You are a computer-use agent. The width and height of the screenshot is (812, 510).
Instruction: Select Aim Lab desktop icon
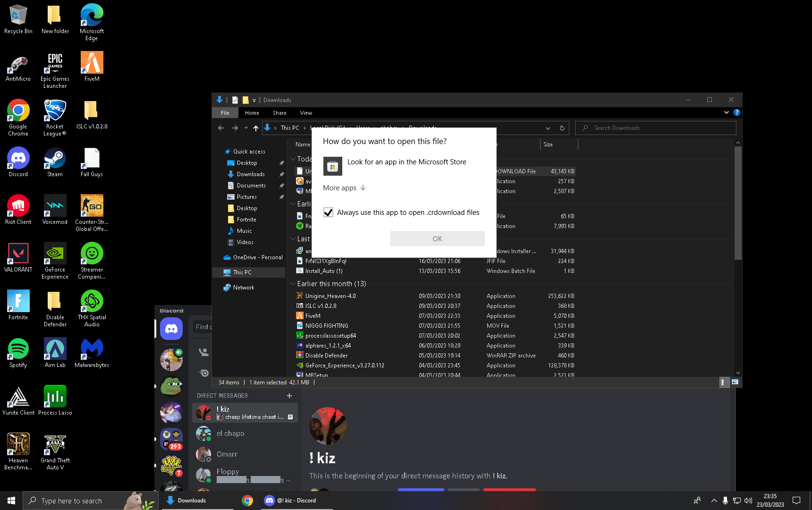pyautogui.click(x=55, y=353)
